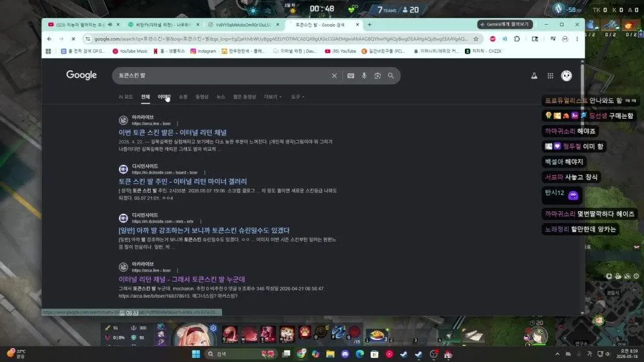Screen dimensions: 644x362
Task: Open the CHZZK bookmark
Action: click(484, 52)
